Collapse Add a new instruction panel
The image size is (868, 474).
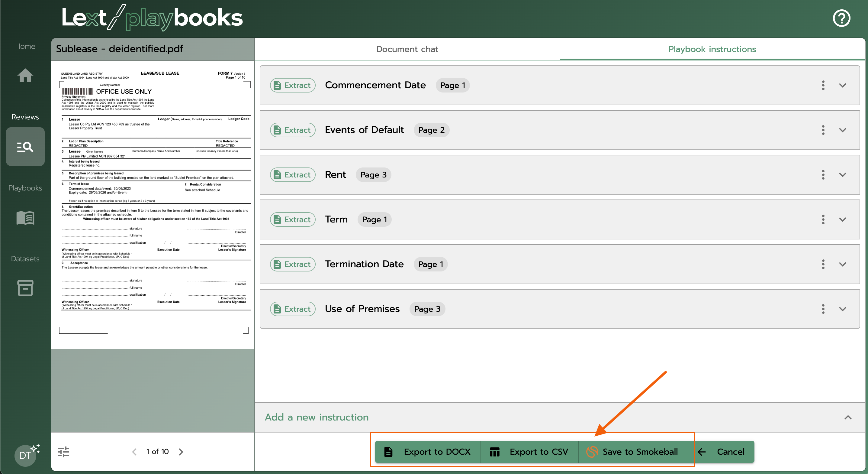(x=848, y=417)
